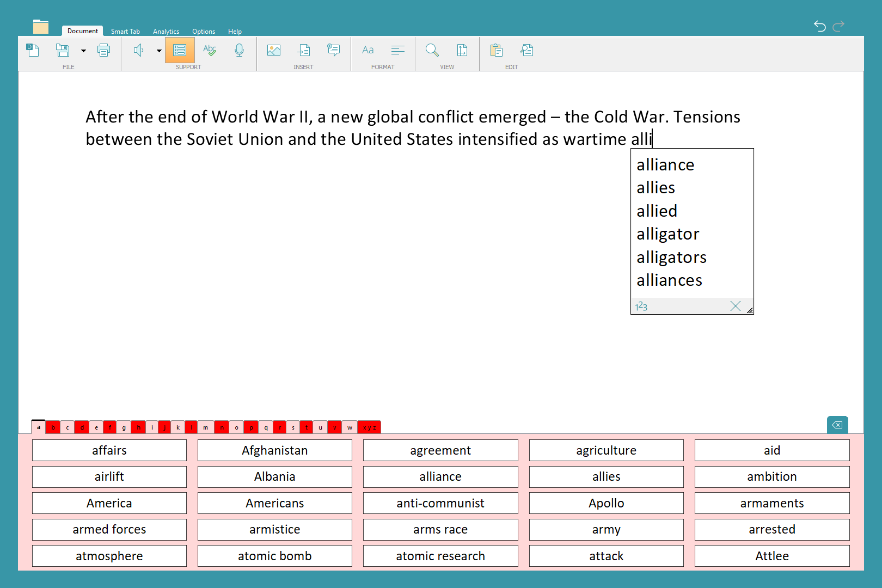Click the predictor popup resize grip
The width and height of the screenshot is (882, 588).
pos(750,311)
